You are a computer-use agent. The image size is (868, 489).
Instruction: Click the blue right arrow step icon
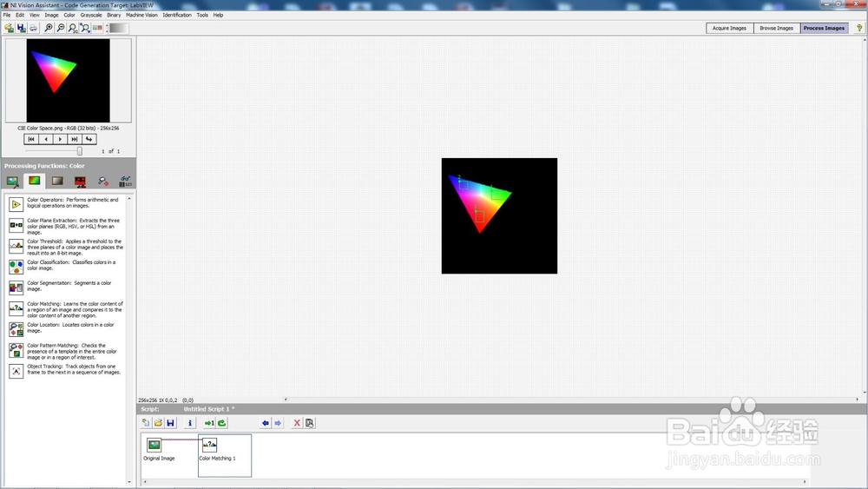pos(278,423)
